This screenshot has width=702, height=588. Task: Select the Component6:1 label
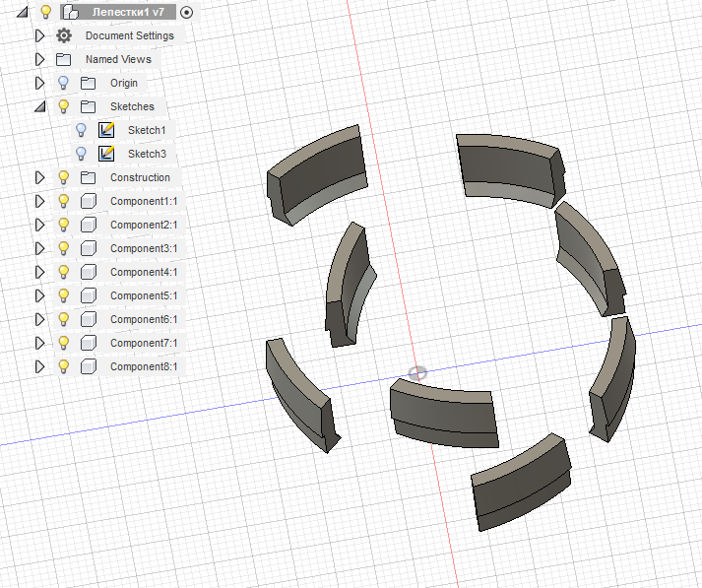[144, 319]
